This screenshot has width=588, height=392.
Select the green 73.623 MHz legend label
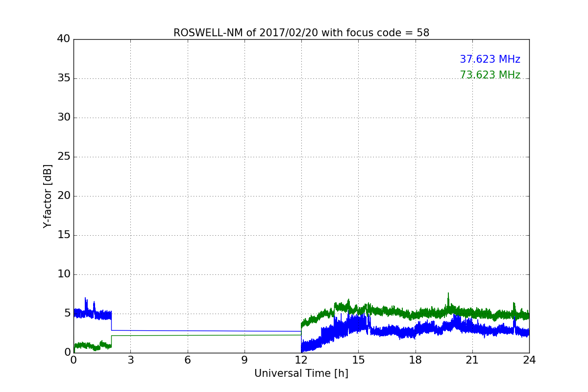[x=490, y=75]
